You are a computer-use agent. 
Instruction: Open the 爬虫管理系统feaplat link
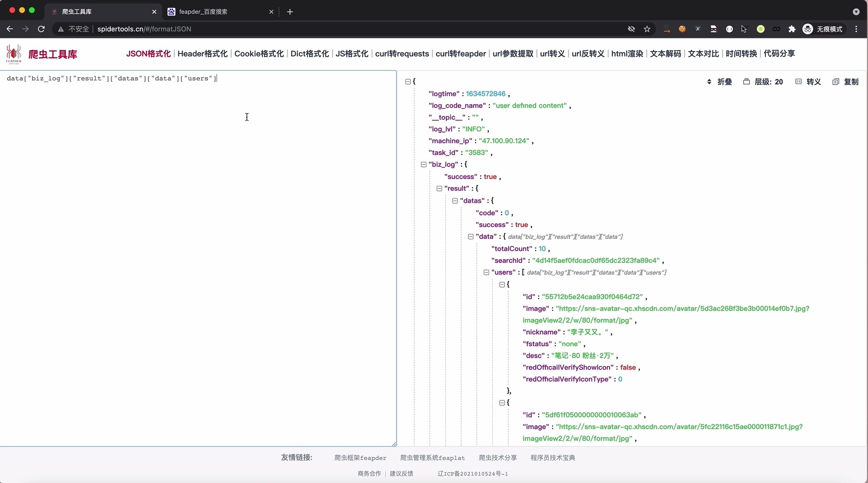pos(432,458)
